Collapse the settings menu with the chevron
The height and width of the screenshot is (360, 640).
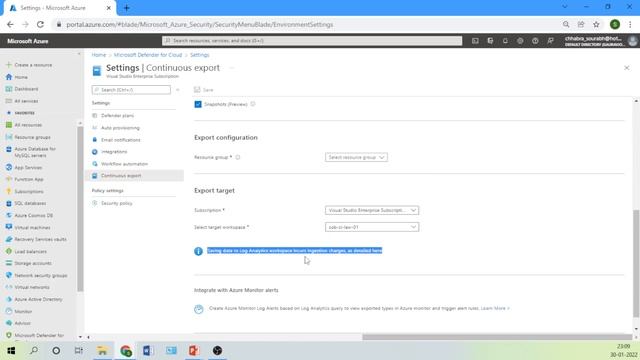point(178,90)
